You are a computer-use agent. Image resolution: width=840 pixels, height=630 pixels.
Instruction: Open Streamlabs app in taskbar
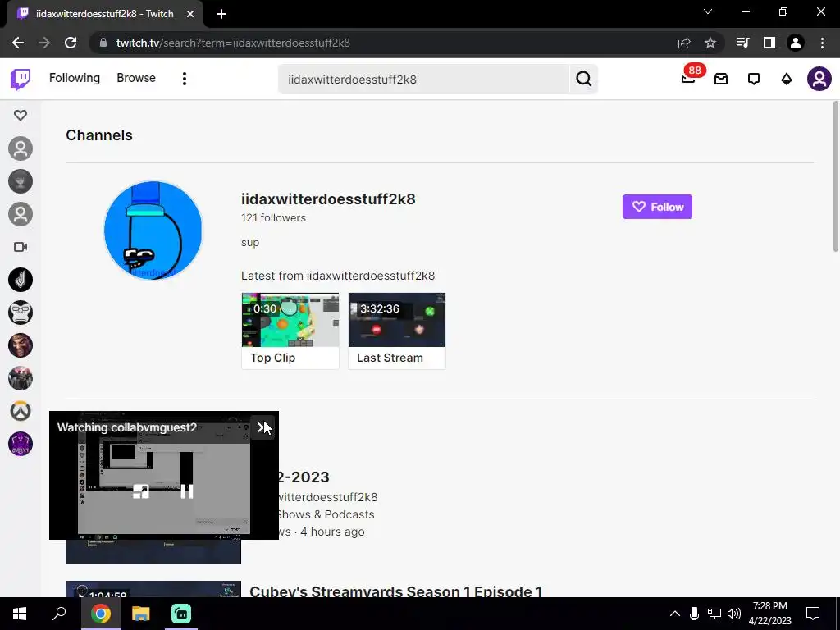[x=181, y=614]
